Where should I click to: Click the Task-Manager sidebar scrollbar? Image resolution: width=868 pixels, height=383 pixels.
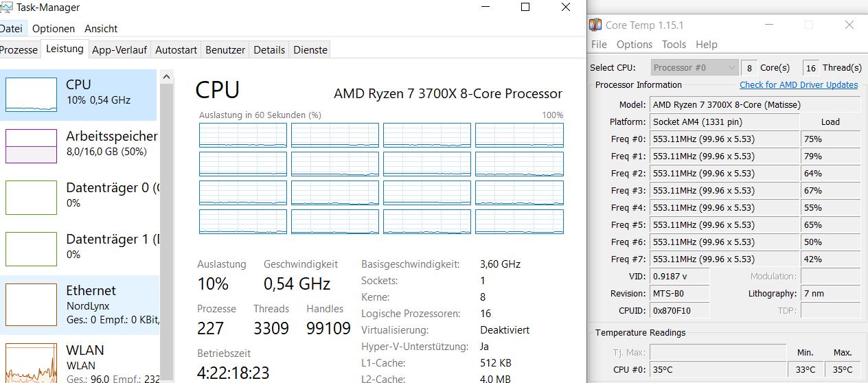[165, 227]
